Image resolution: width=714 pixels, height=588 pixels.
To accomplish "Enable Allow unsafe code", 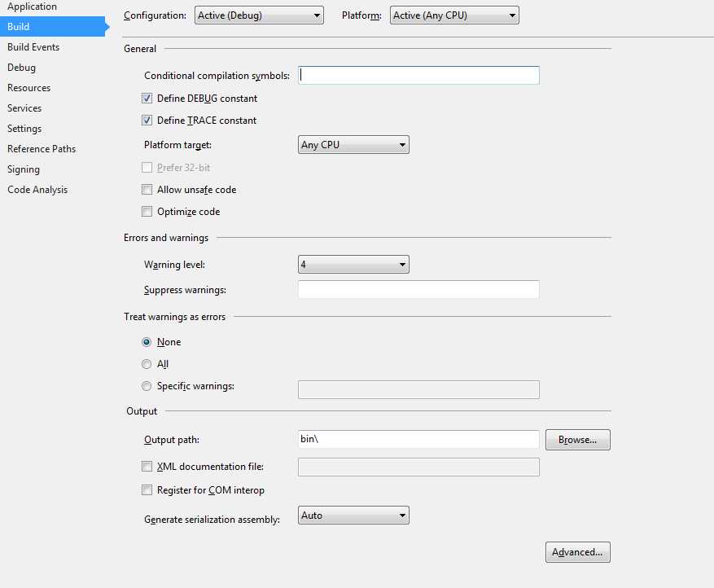I will (147, 190).
